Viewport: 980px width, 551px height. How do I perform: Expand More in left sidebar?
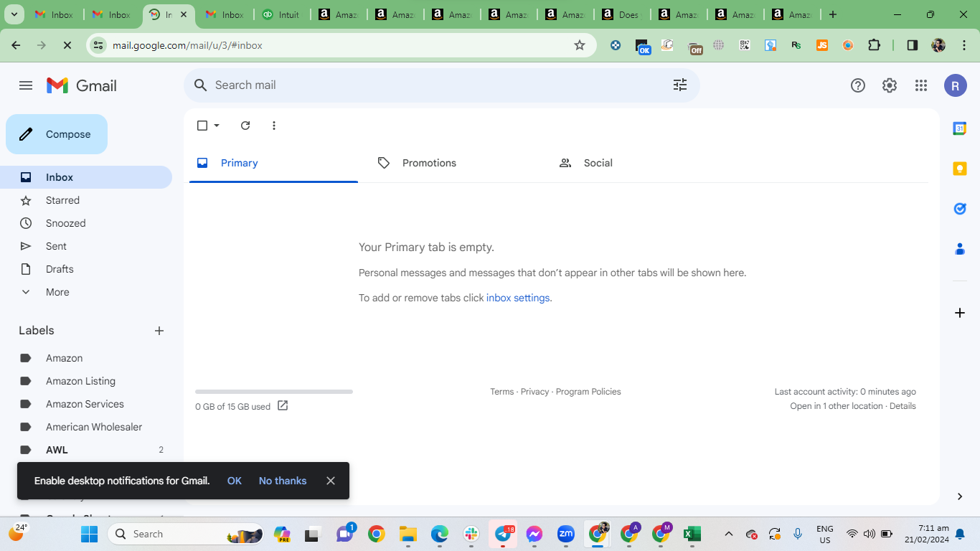click(x=57, y=292)
